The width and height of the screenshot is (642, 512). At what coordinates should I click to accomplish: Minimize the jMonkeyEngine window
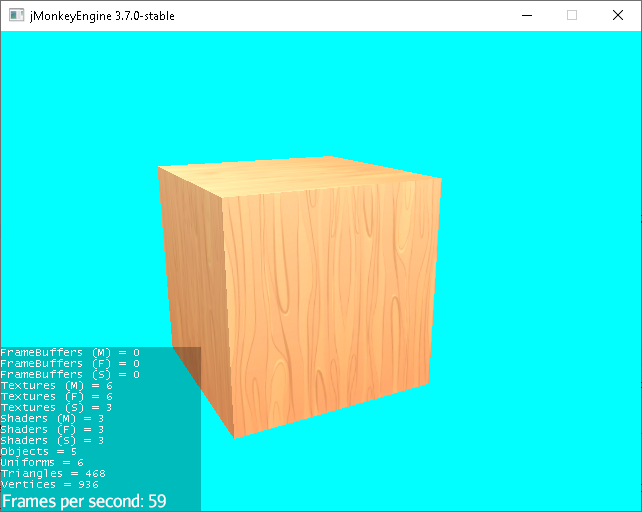[x=527, y=16]
